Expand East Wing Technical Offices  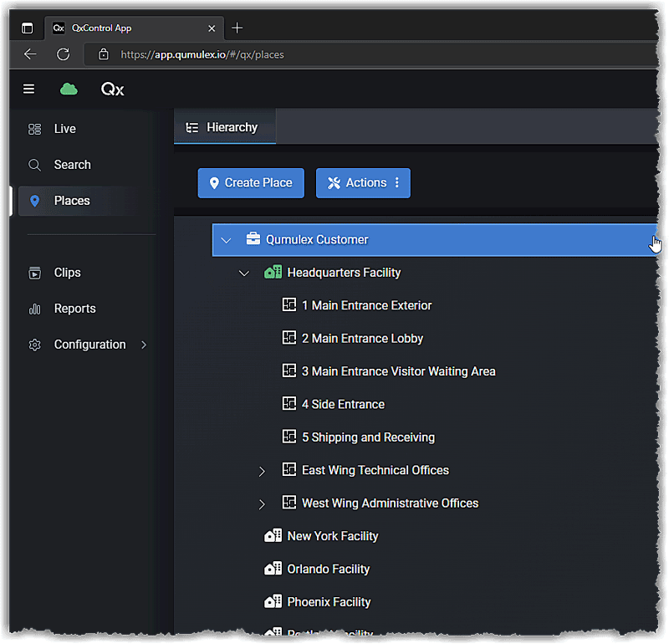262,471
